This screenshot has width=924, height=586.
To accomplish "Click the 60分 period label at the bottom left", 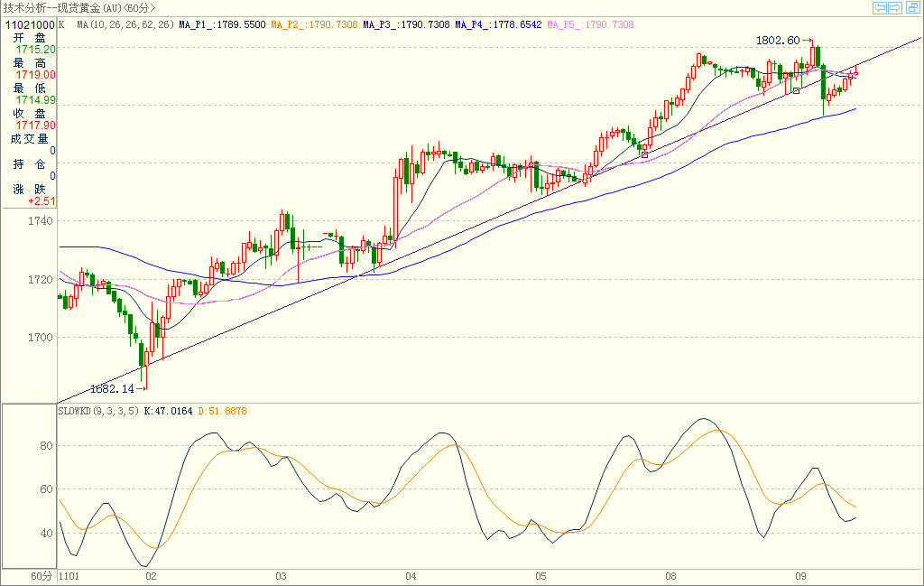I will pos(42,576).
